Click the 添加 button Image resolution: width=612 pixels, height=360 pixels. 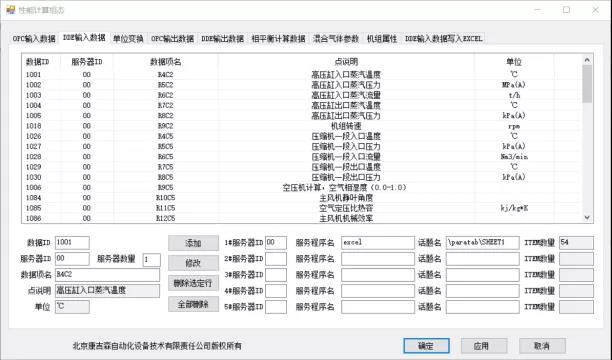[x=193, y=243]
